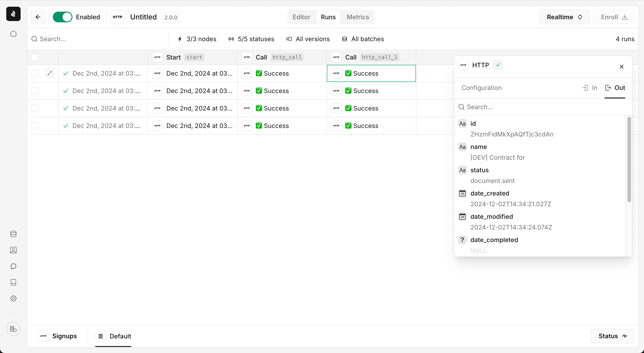Click HTTP icon next to Signups

pos(43,336)
